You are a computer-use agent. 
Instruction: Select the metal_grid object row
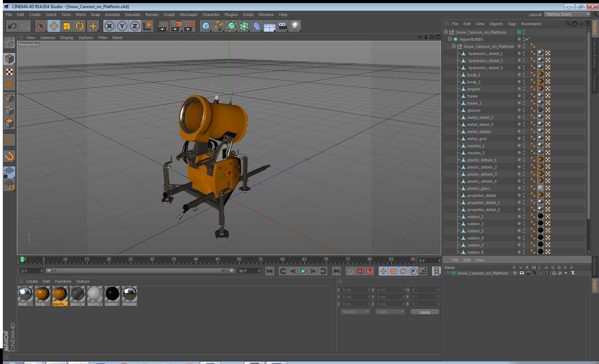pyautogui.click(x=477, y=138)
